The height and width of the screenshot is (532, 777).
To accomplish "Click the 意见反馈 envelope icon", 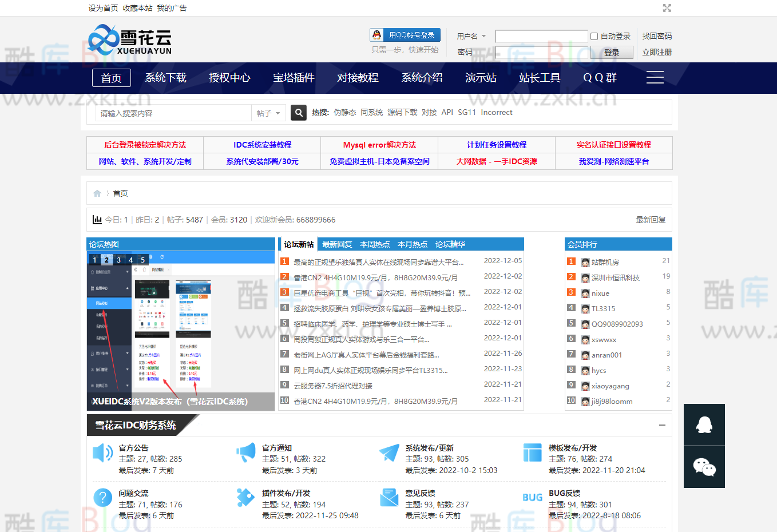I will pos(389,497).
